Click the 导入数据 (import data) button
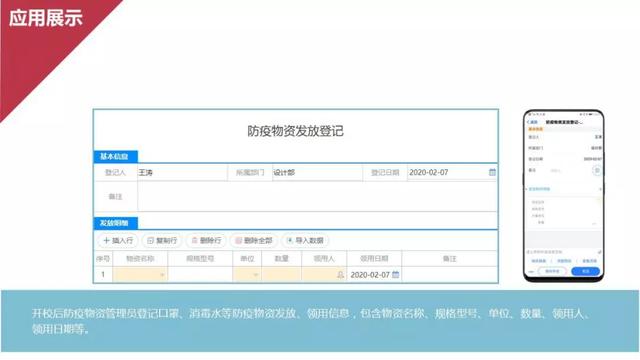 [305, 240]
